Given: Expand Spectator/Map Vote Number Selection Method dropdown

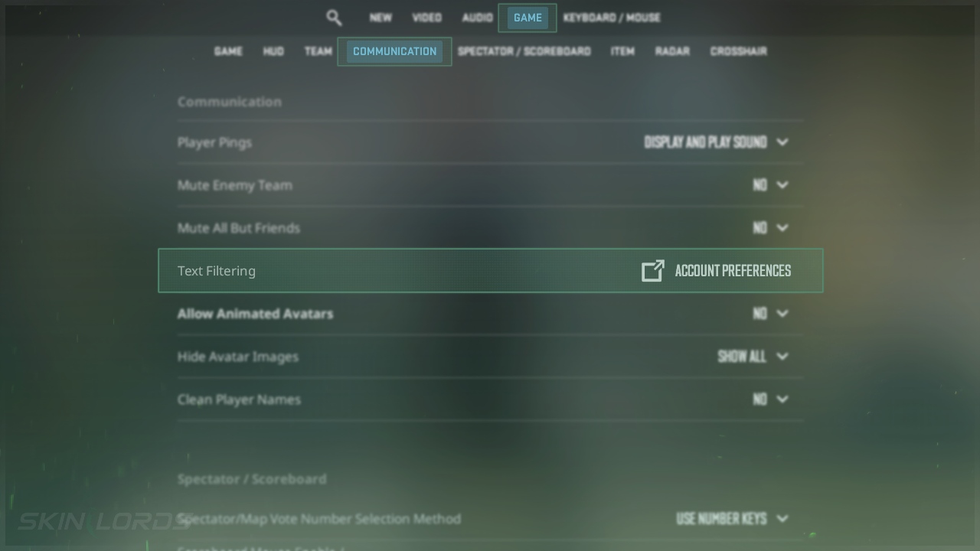Looking at the screenshot, I should pos(732,519).
